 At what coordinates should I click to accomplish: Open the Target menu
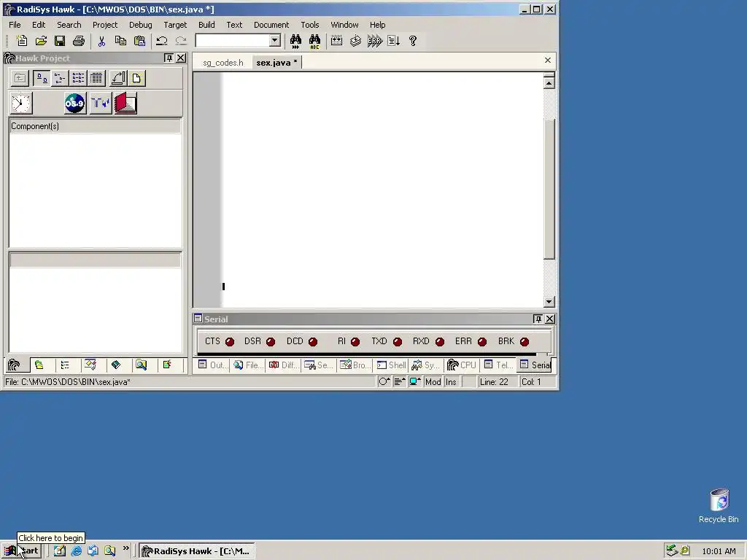[175, 25]
